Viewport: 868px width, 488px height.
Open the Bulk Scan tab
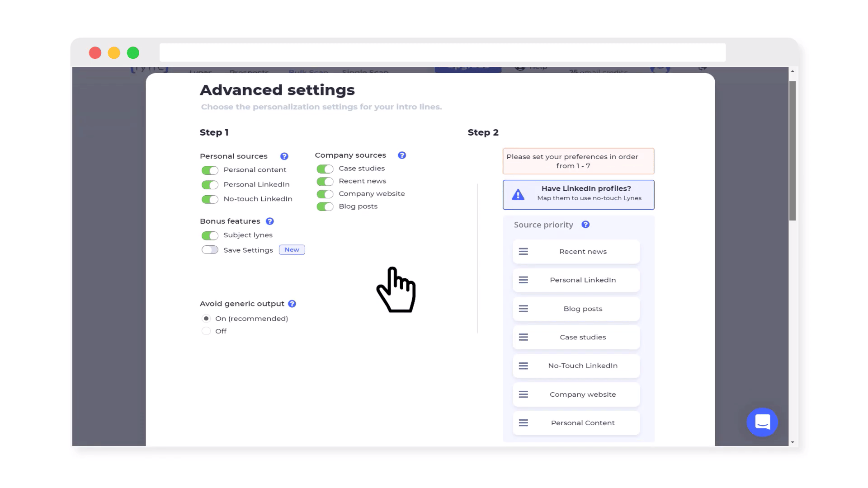[308, 72]
